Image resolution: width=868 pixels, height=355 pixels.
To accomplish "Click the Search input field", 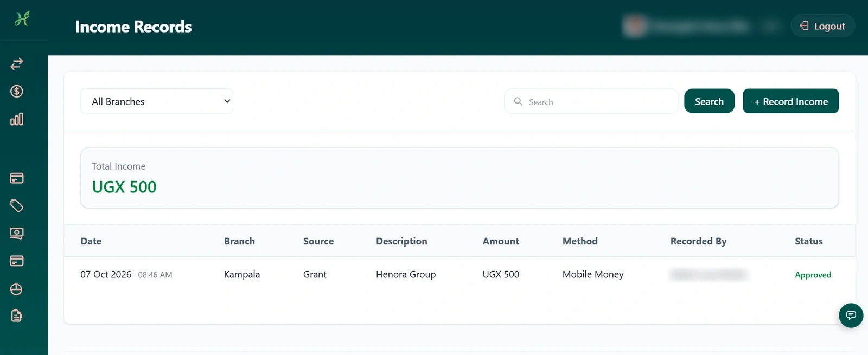I will (591, 101).
